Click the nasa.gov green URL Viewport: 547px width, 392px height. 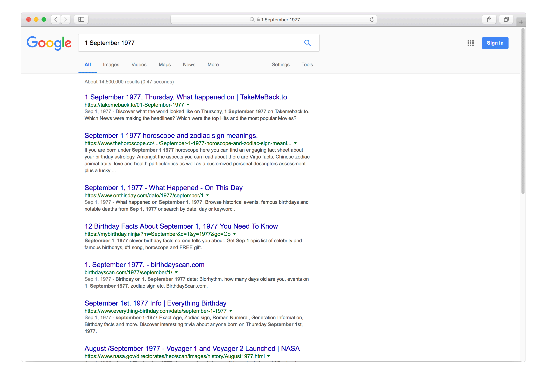174,356
